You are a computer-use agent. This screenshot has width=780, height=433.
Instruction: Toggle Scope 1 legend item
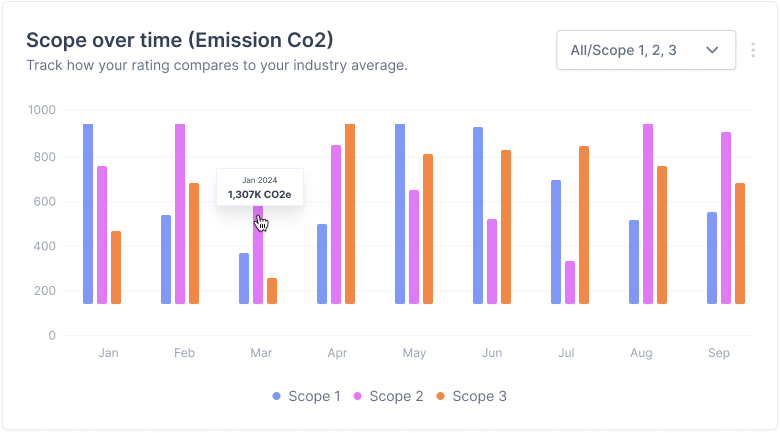pyautogui.click(x=306, y=396)
